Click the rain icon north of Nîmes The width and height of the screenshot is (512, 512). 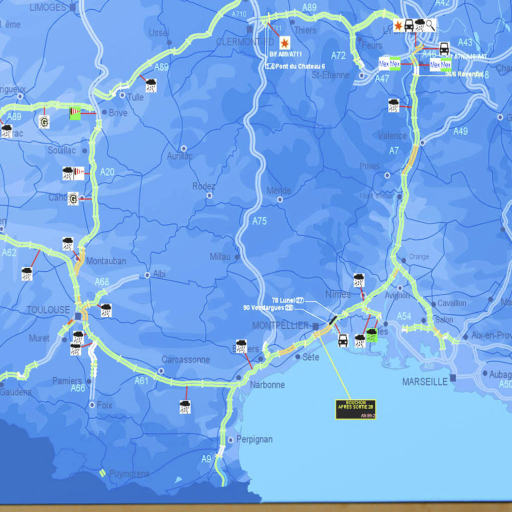point(359,280)
